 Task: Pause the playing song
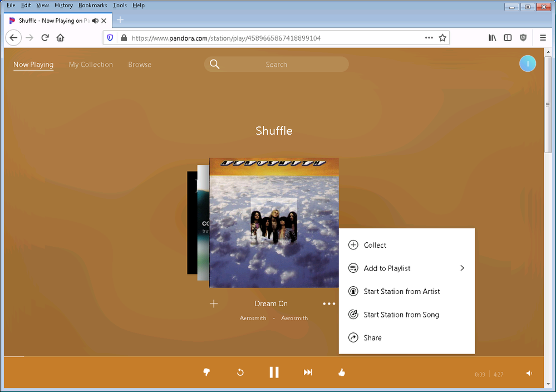[274, 373]
